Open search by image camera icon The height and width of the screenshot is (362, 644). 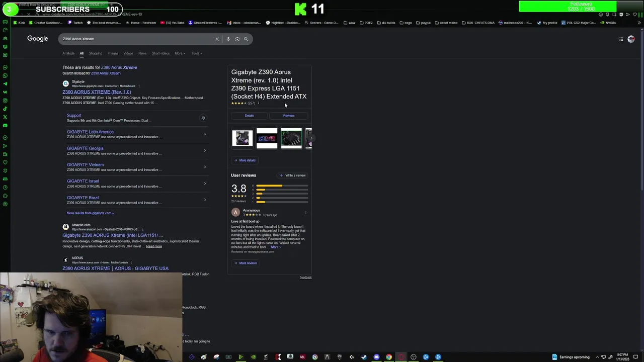237,39
